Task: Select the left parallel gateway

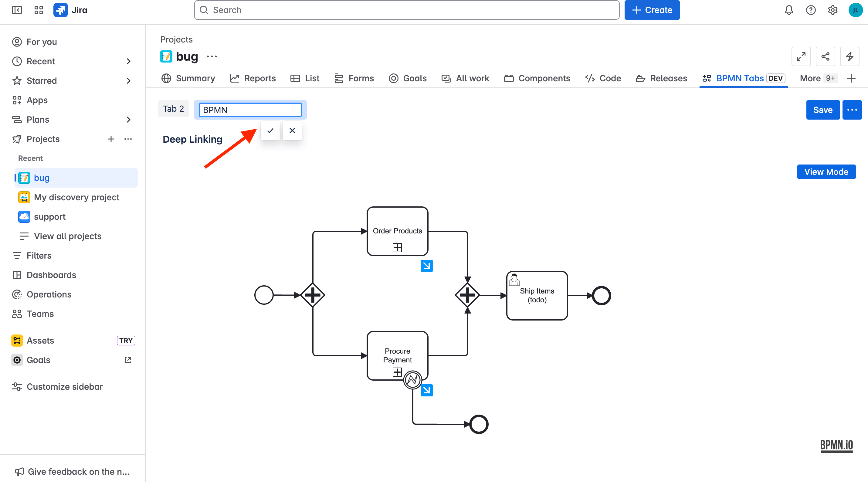Action: click(x=313, y=295)
